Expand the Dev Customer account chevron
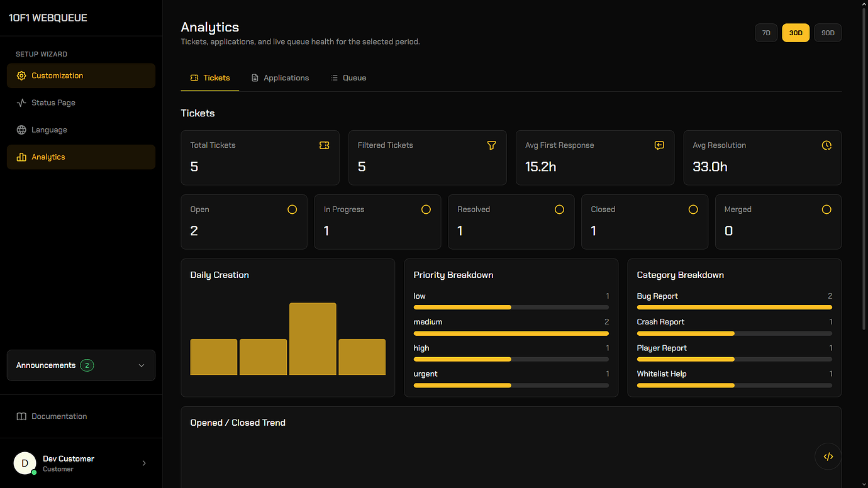This screenshot has height=488, width=868. pyautogui.click(x=144, y=463)
